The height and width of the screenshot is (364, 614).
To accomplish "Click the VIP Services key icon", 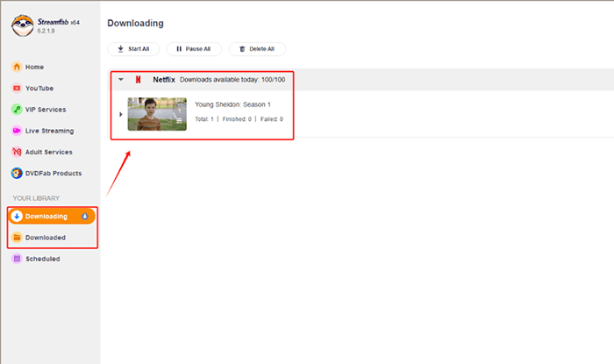I will point(17,109).
